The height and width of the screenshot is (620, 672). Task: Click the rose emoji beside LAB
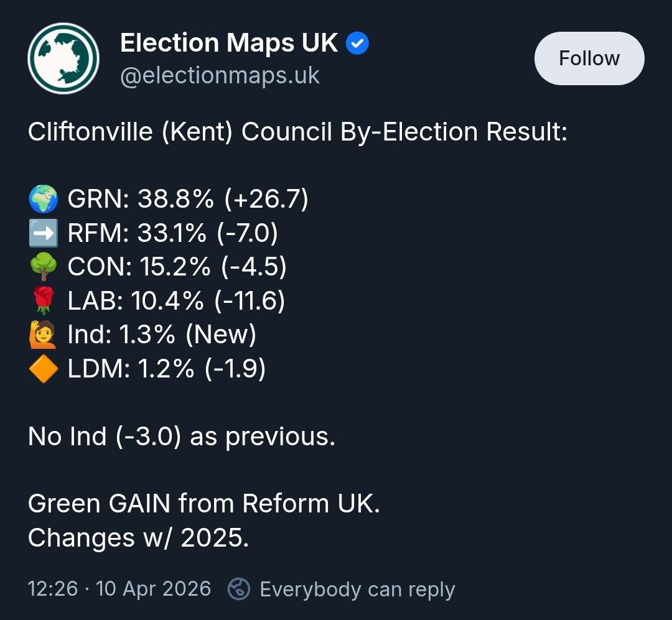point(44,300)
